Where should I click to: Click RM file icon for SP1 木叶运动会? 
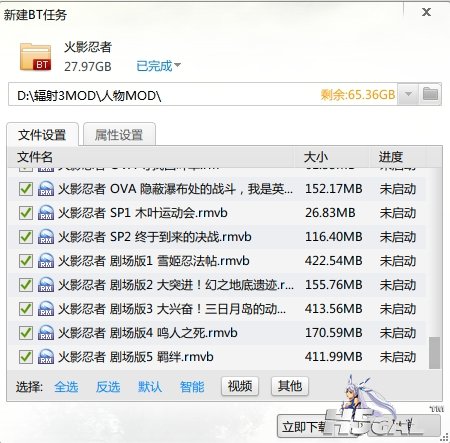(x=46, y=213)
